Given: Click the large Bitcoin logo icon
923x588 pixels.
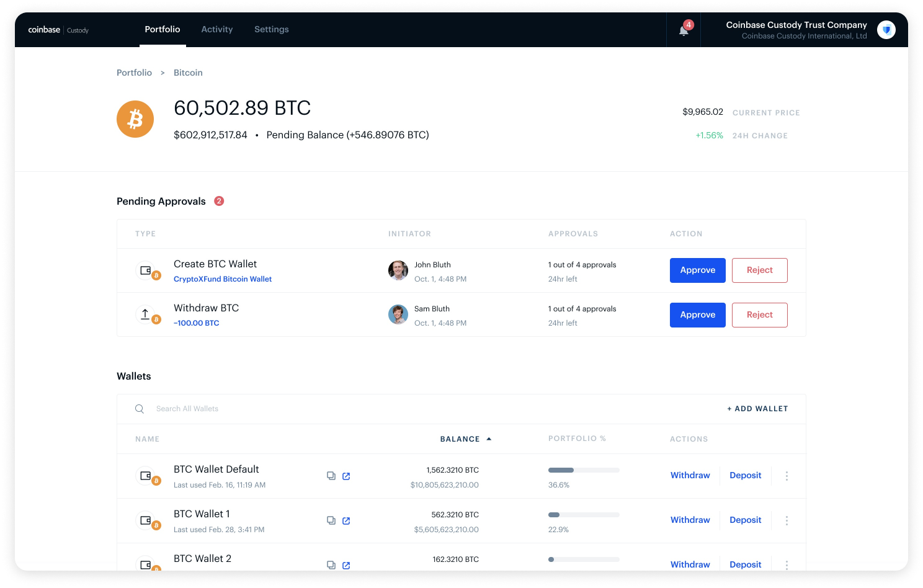Looking at the screenshot, I should pos(135,118).
